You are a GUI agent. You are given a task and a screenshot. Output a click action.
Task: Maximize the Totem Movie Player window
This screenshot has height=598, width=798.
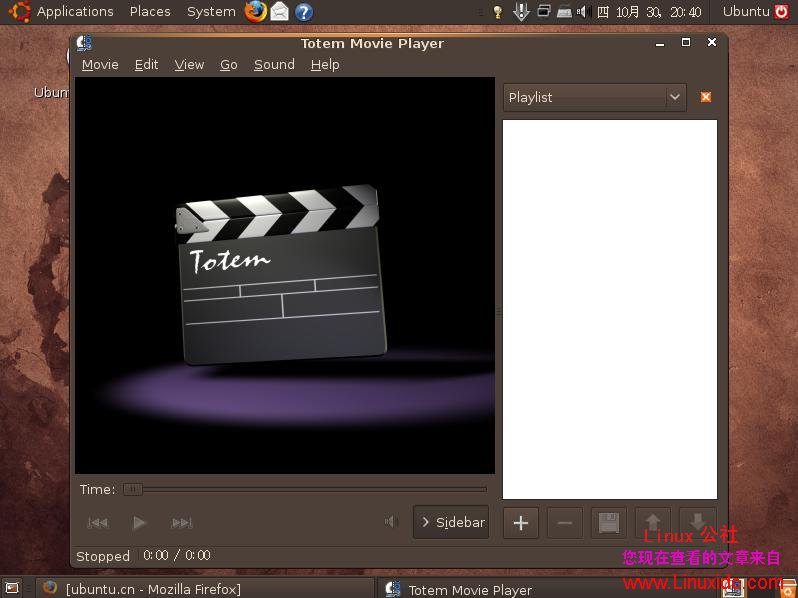point(686,42)
